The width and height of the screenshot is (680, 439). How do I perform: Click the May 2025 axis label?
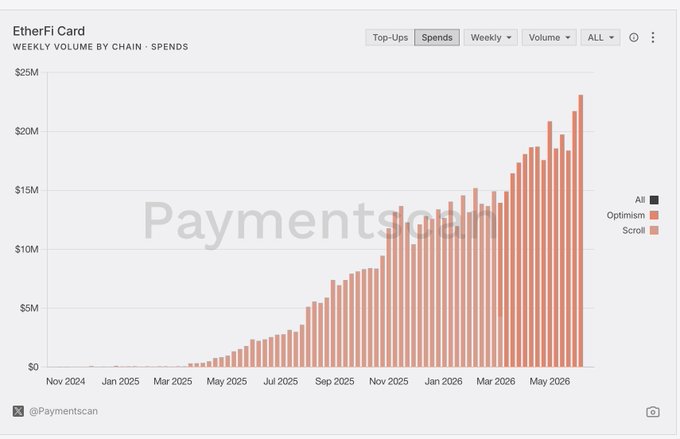(x=226, y=381)
